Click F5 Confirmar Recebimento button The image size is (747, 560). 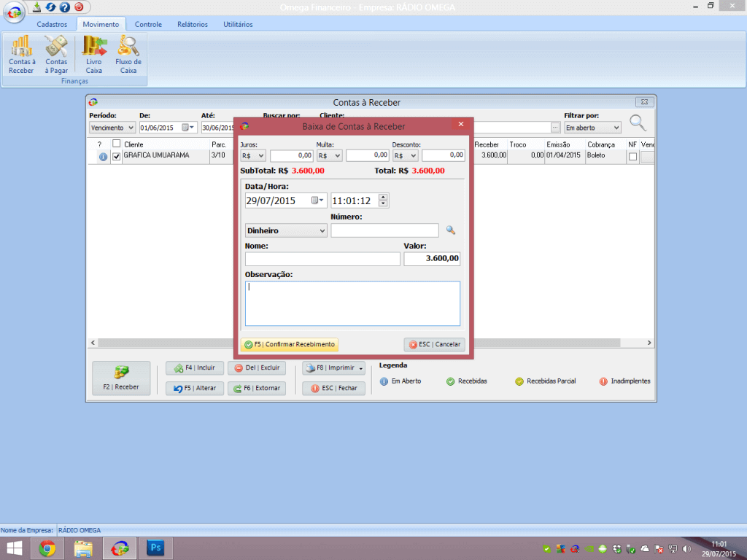290,344
